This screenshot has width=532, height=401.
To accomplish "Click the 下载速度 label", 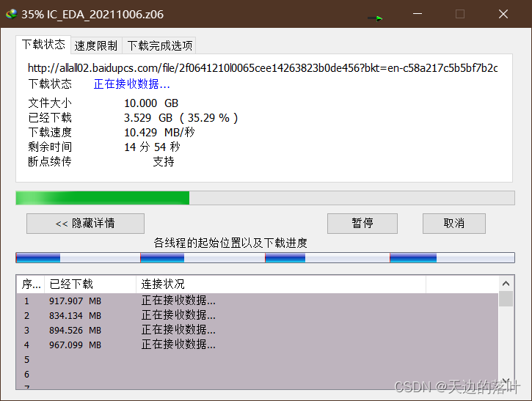I will point(50,133).
